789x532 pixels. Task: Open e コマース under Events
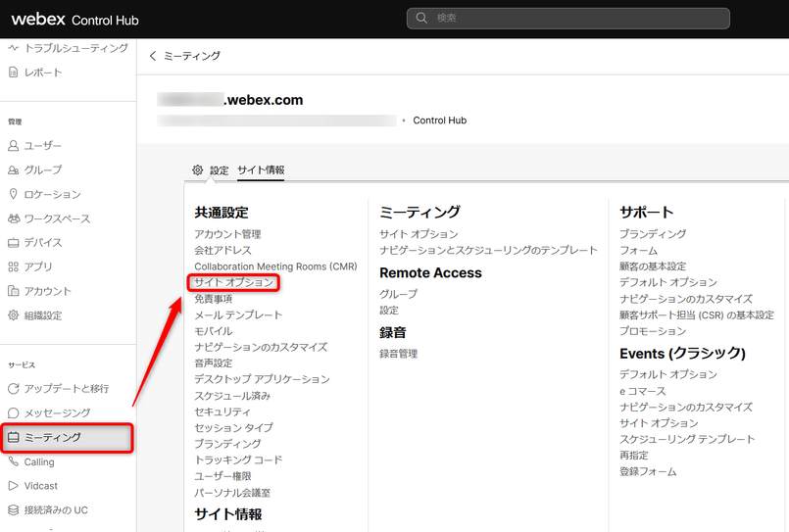tap(643, 391)
